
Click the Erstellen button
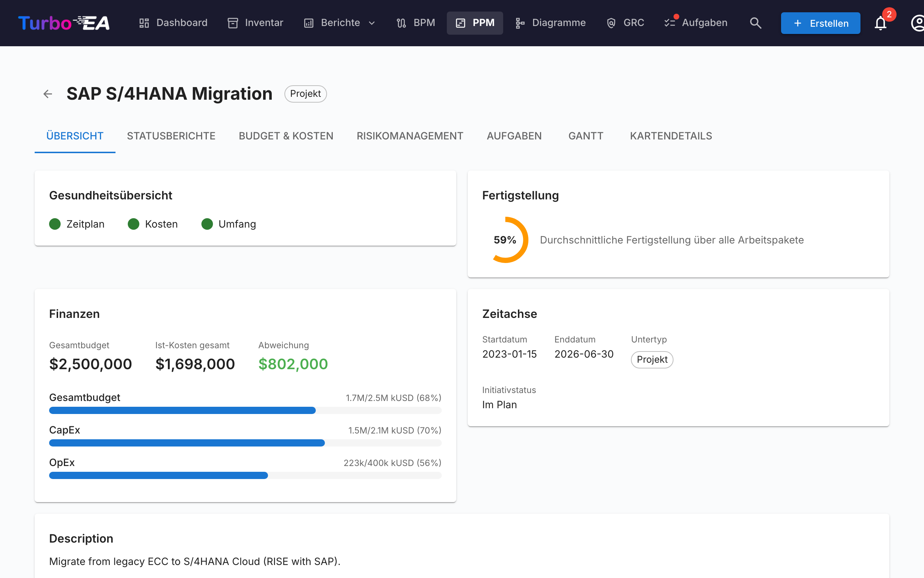(820, 23)
